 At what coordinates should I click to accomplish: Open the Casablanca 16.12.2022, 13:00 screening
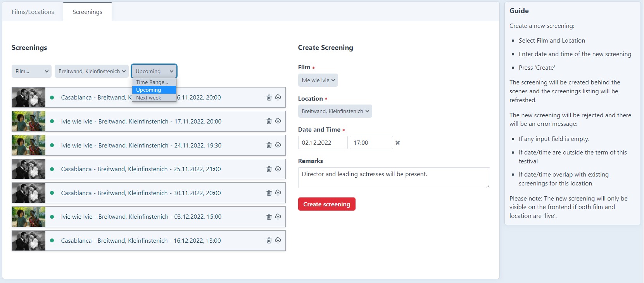point(141,240)
